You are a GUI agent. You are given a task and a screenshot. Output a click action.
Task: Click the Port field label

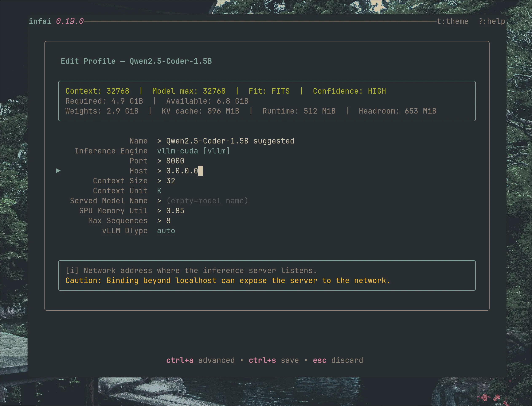138,161
